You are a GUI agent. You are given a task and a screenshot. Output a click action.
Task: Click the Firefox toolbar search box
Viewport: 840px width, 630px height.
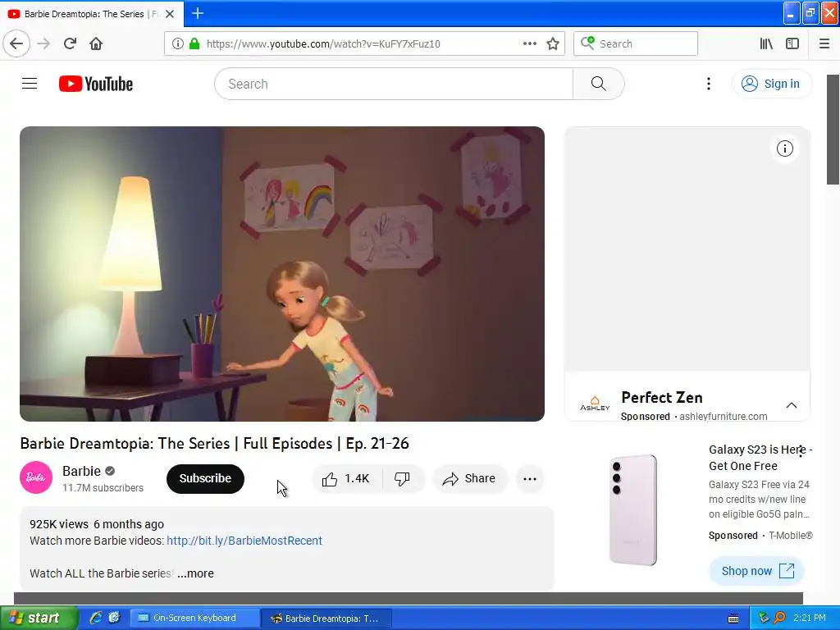pos(636,43)
